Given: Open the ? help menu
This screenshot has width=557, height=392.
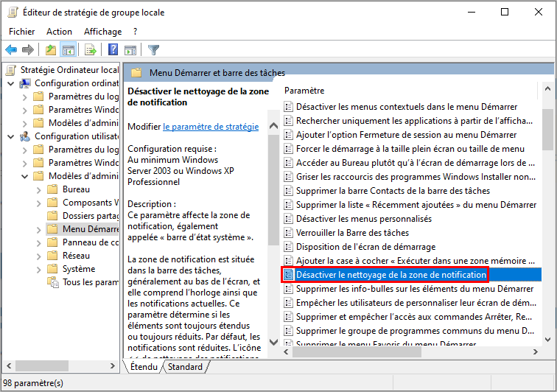Looking at the screenshot, I should [136, 32].
